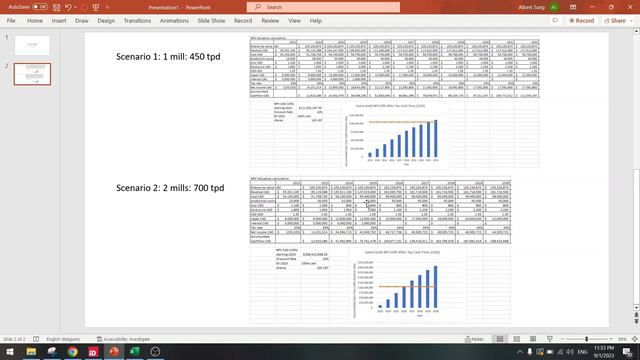Screen dimensions: 640x360
Task: Click the volume speaker tray icon
Action: pos(570,352)
